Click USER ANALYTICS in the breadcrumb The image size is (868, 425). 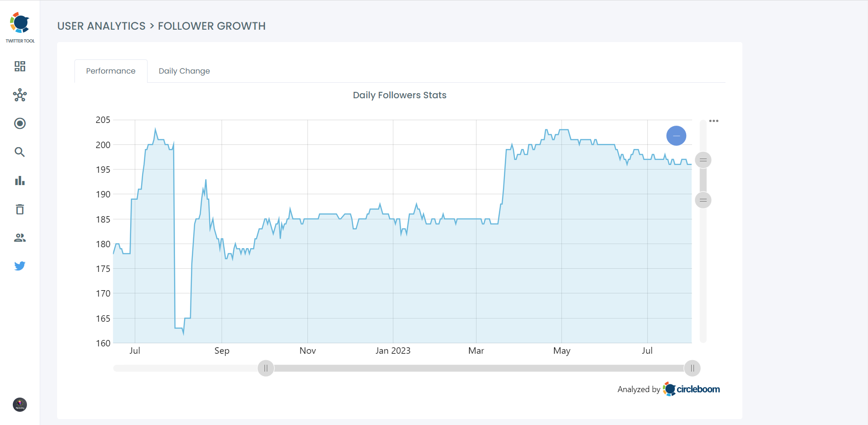pos(101,26)
